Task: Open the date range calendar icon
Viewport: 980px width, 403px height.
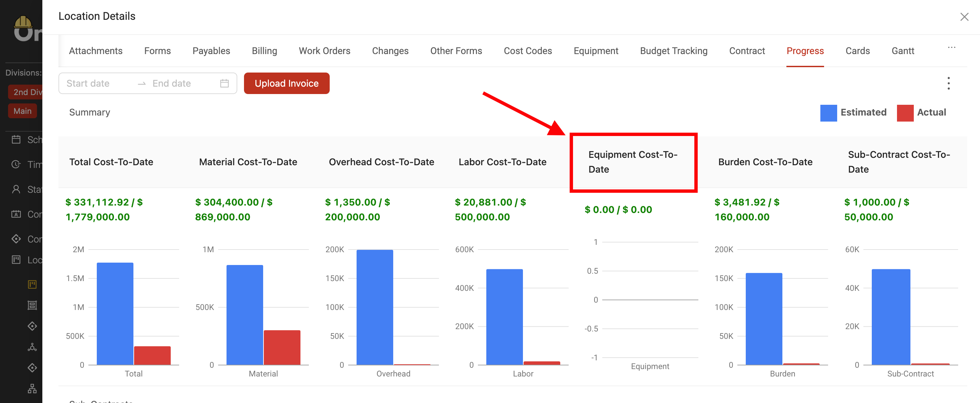Action: 224,83
